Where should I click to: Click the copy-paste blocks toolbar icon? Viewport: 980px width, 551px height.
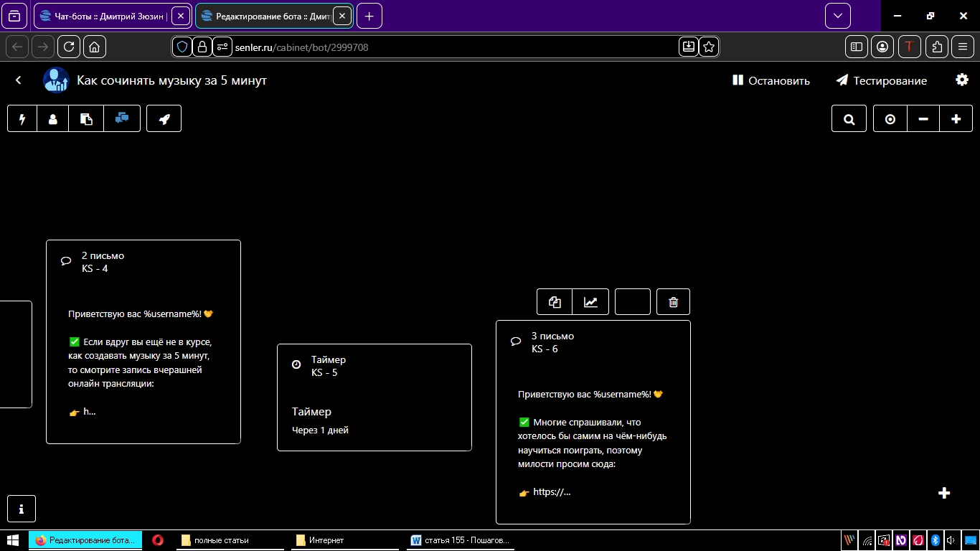86,119
